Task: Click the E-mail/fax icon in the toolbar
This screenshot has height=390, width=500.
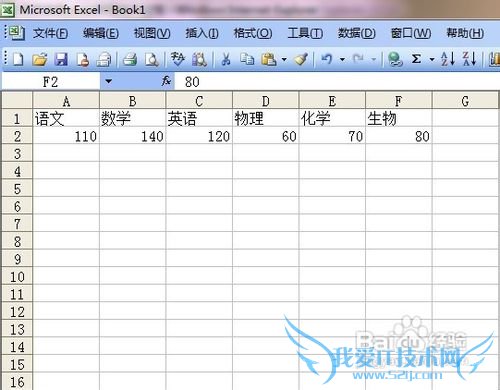Action: click(104, 59)
